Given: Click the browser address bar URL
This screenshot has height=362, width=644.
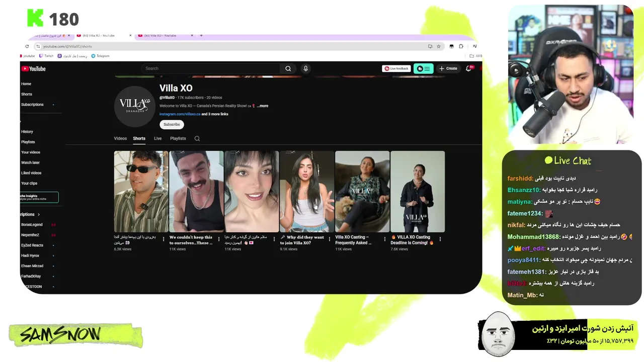Looking at the screenshot, I should 67,46.
